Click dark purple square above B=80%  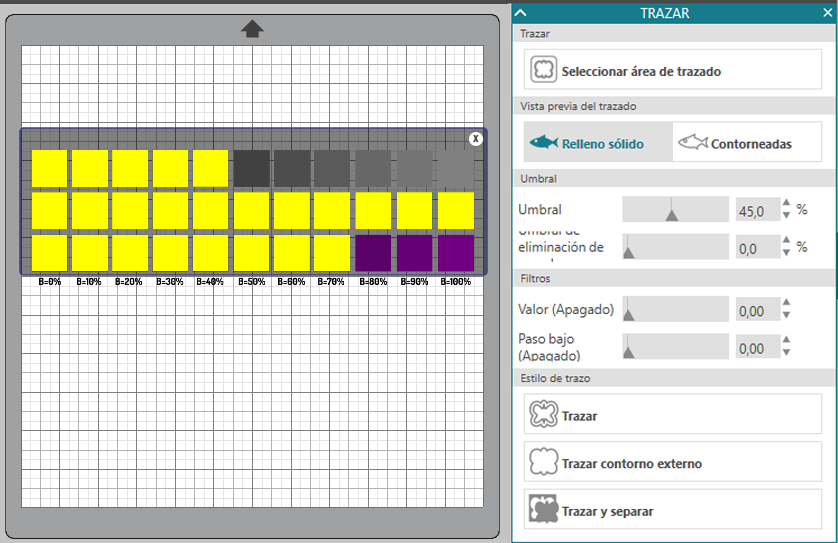coord(373,253)
